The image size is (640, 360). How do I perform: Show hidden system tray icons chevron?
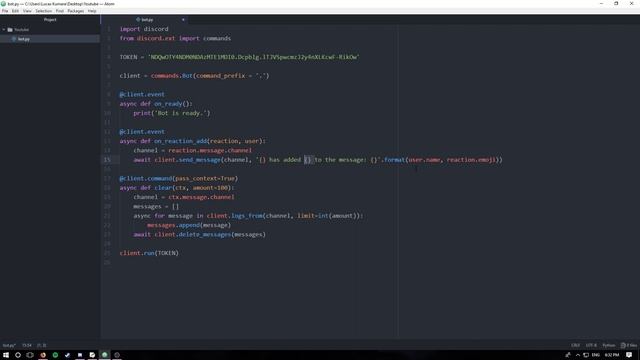[x=578, y=355]
